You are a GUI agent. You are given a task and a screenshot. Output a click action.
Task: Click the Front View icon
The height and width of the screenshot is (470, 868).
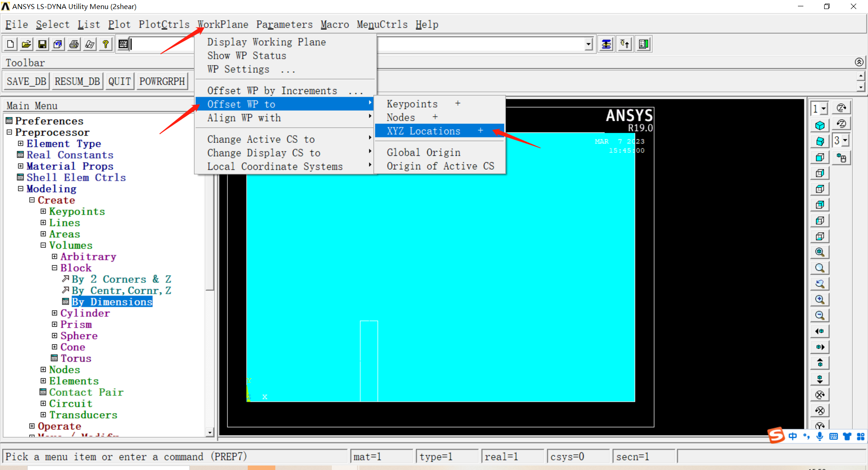pos(820,157)
